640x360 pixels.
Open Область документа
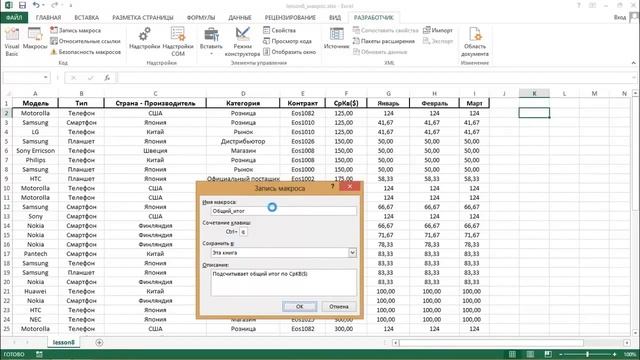pos(475,42)
